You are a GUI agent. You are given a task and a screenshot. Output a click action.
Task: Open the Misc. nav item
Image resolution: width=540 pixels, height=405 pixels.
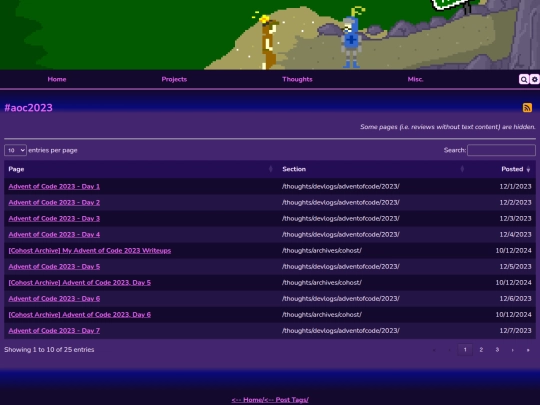(416, 79)
